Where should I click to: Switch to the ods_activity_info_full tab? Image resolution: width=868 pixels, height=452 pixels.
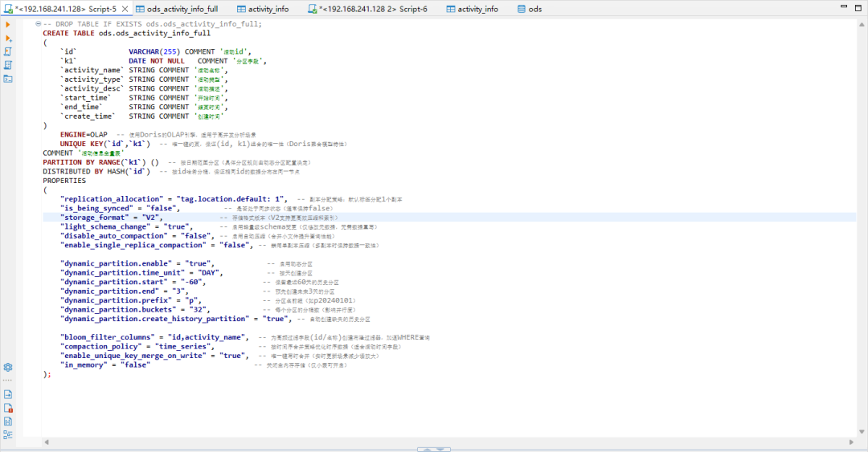(x=177, y=9)
